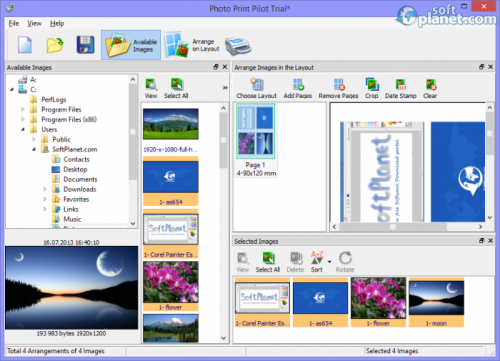Screen dimensions: 500x361
Task: Select the Crop tool
Action: pos(372,88)
